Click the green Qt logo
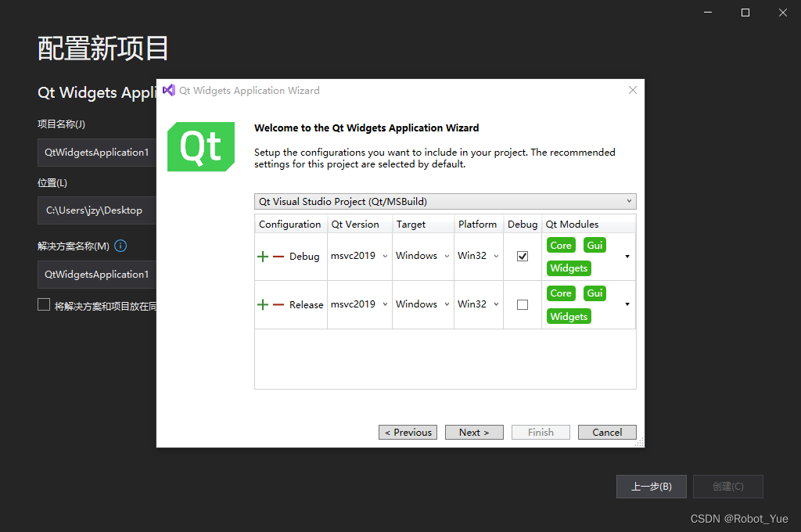The image size is (801, 532). (x=201, y=146)
